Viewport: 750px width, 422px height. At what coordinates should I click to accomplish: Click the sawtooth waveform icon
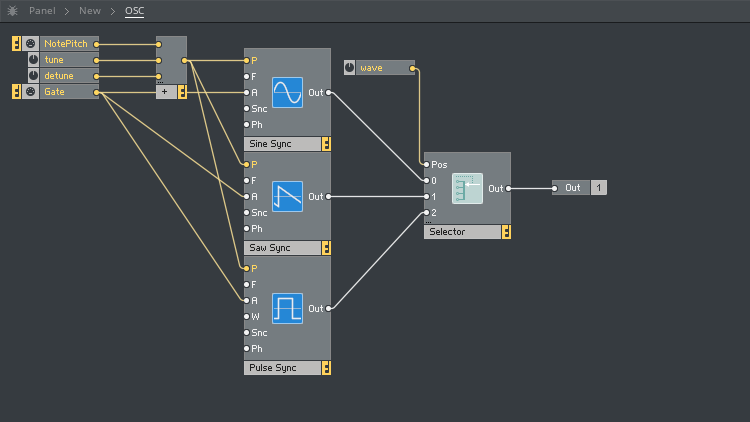tap(287, 196)
